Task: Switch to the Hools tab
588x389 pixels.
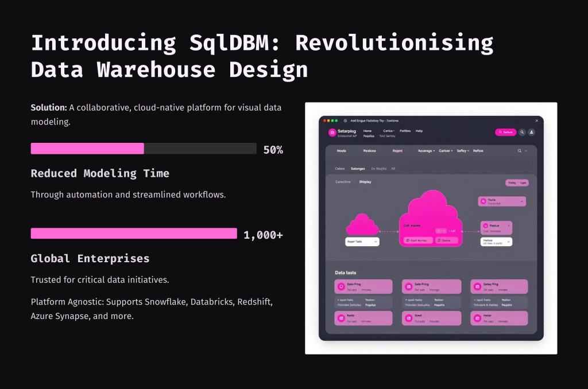Action: (341, 151)
